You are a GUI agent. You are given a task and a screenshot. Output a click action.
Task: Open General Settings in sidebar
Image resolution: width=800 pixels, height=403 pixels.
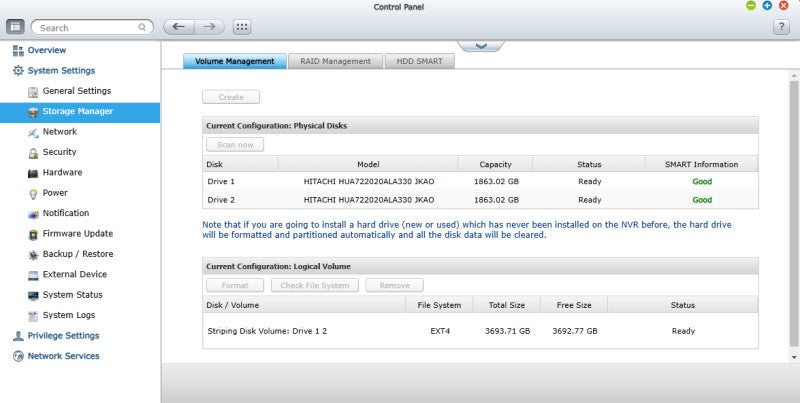point(77,91)
